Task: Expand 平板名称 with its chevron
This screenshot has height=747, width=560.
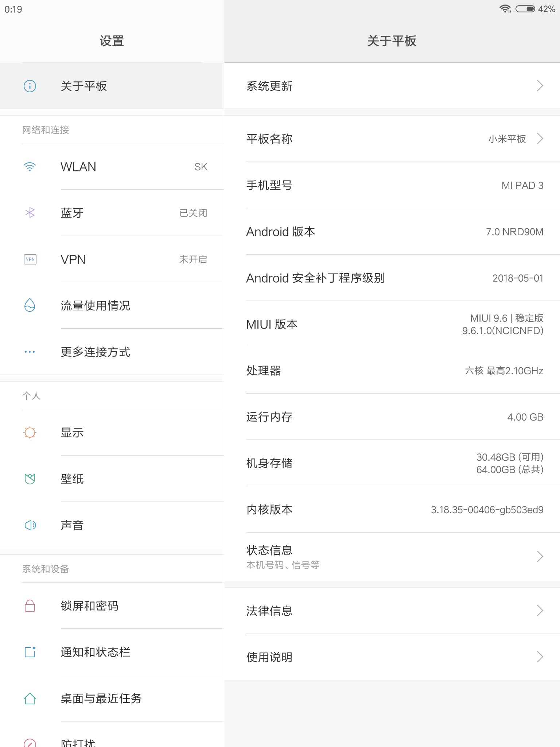Action: [540, 139]
